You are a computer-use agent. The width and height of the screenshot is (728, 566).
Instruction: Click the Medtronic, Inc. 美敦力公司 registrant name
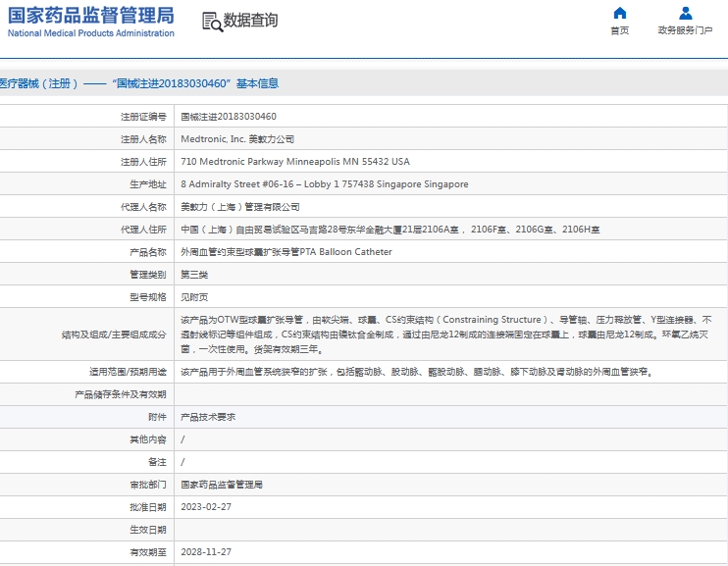click(237, 139)
